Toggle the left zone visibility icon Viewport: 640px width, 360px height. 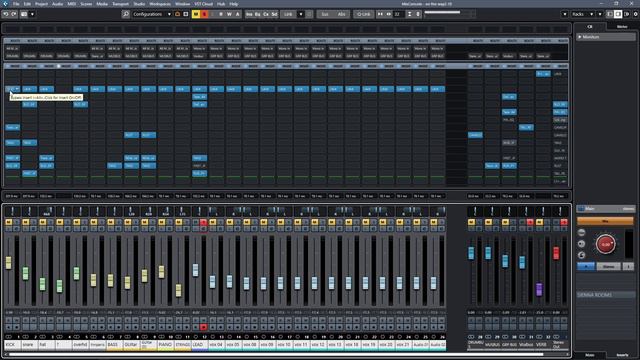click(610, 14)
